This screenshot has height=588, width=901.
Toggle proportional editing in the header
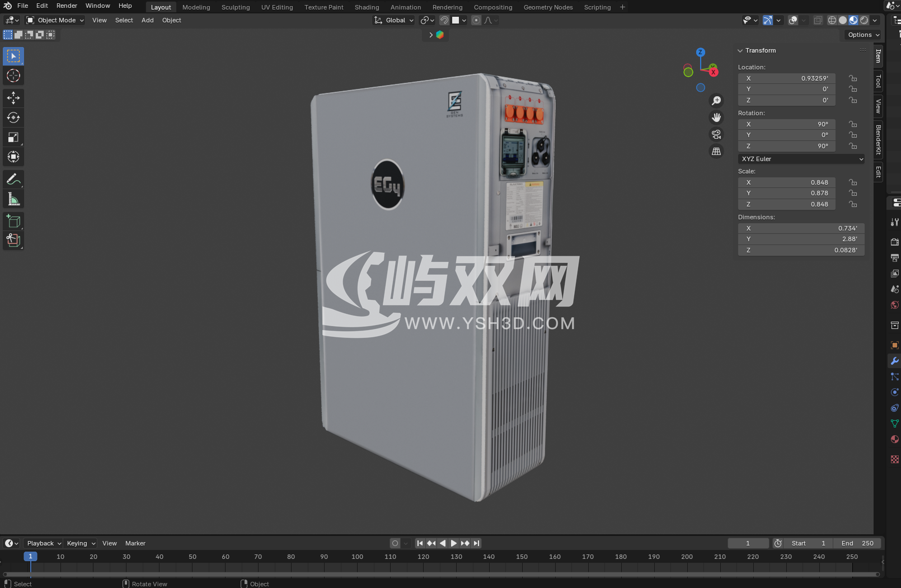click(476, 20)
